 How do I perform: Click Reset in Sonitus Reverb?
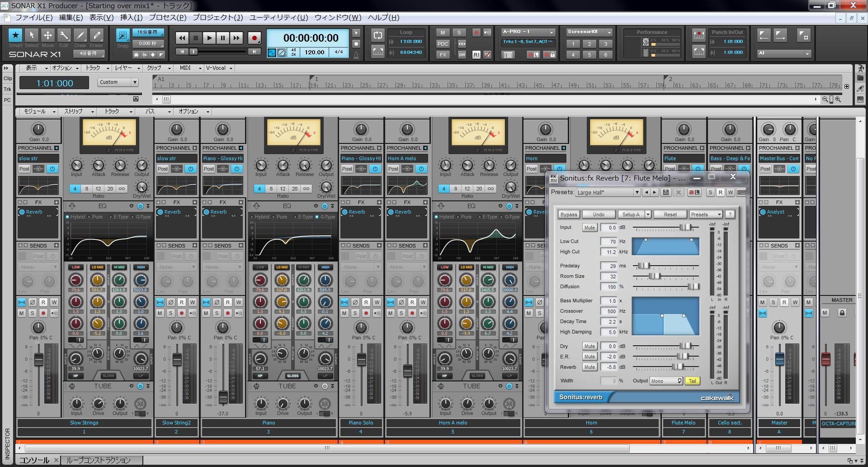tap(670, 214)
